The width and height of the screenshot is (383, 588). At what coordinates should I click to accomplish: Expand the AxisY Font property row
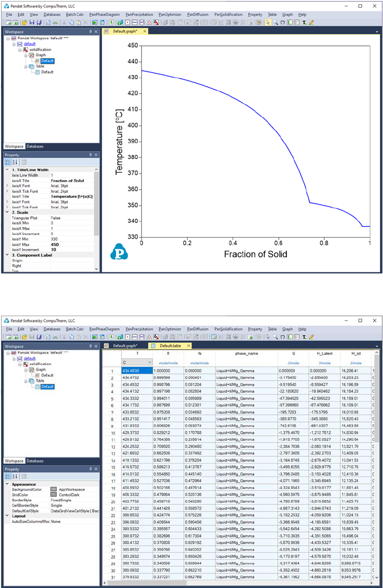click(x=7, y=202)
